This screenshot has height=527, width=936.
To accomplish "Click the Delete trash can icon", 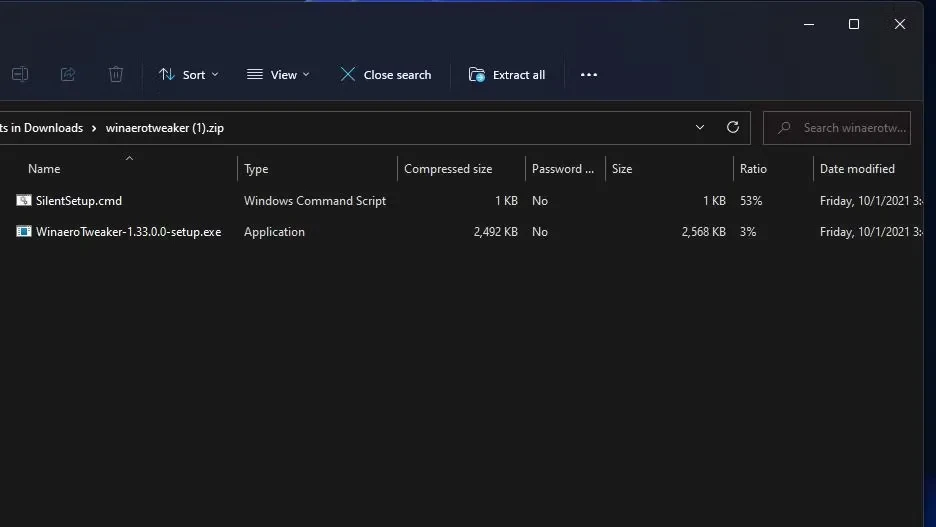I will [x=116, y=74].
